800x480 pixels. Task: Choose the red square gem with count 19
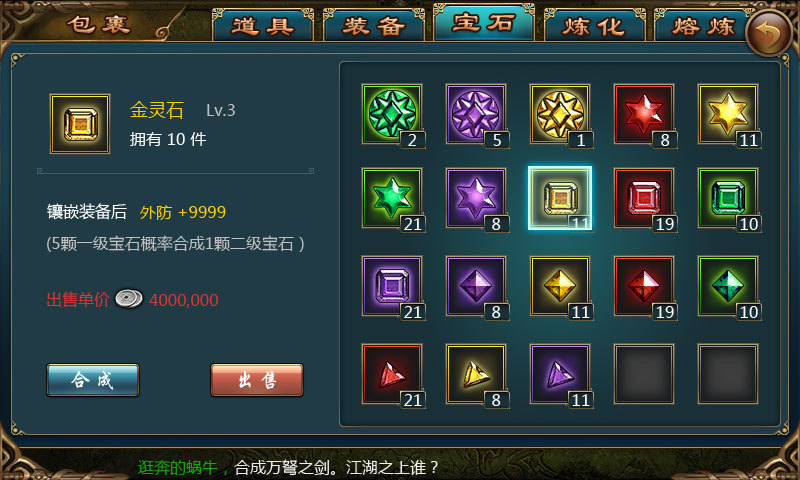[644, 198]
